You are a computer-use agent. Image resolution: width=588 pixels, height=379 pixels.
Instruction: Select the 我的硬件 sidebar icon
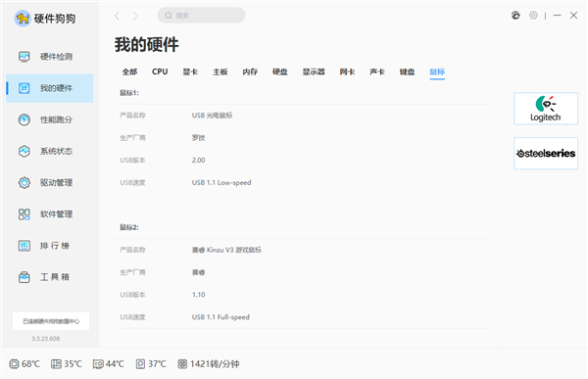24,88
